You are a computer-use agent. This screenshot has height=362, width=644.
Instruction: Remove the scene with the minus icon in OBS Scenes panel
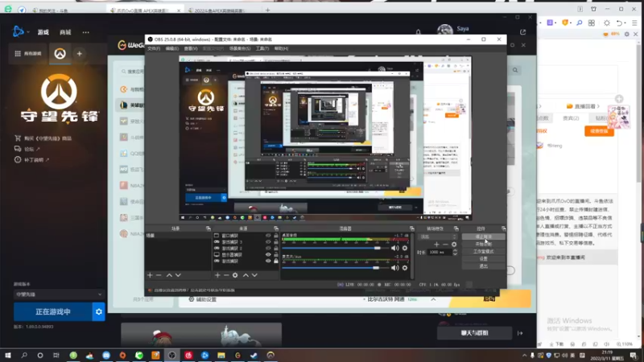159,275
